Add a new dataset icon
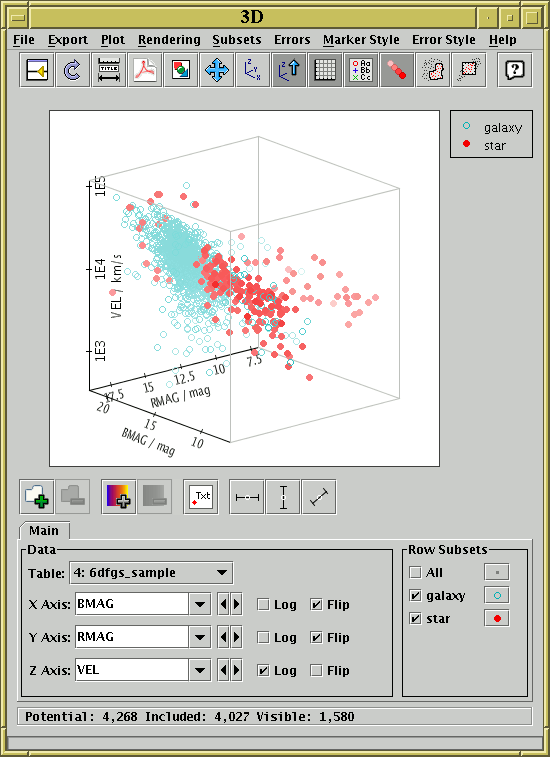Screen dimensions: 550x757 [x=37, y=497]
